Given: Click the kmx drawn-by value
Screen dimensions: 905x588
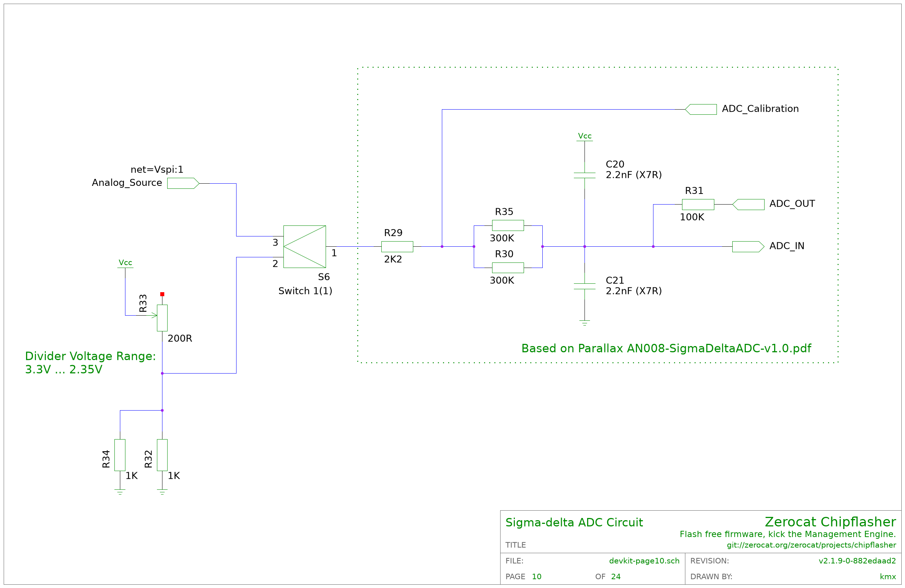Looking at the screenshot, I should pyautogui.click(x=887, y=577).
